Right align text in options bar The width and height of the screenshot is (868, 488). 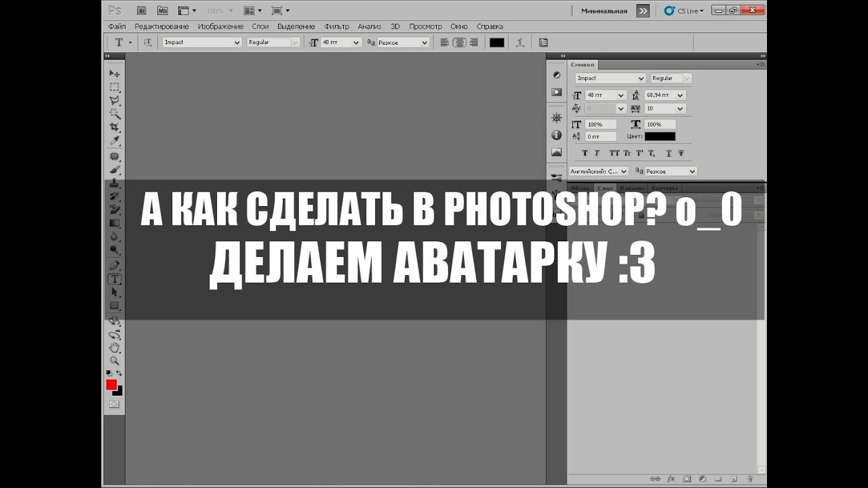[473, 42]
